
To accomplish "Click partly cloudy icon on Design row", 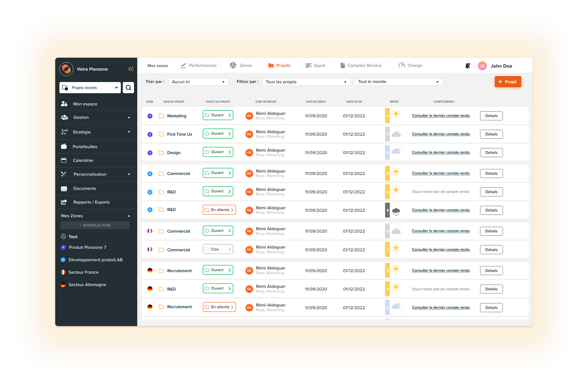I will tap(396, 151).
